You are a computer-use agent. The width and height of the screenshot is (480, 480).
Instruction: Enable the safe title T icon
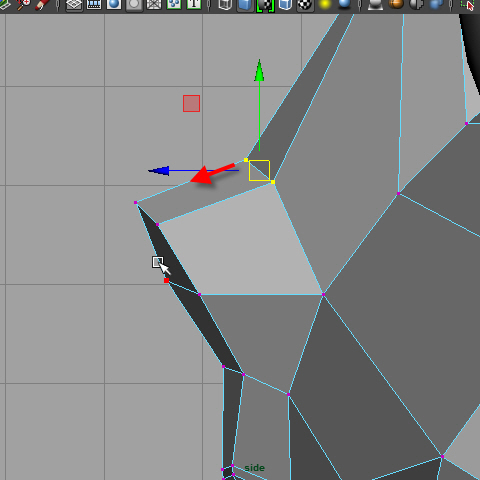[x=194, y=4]
